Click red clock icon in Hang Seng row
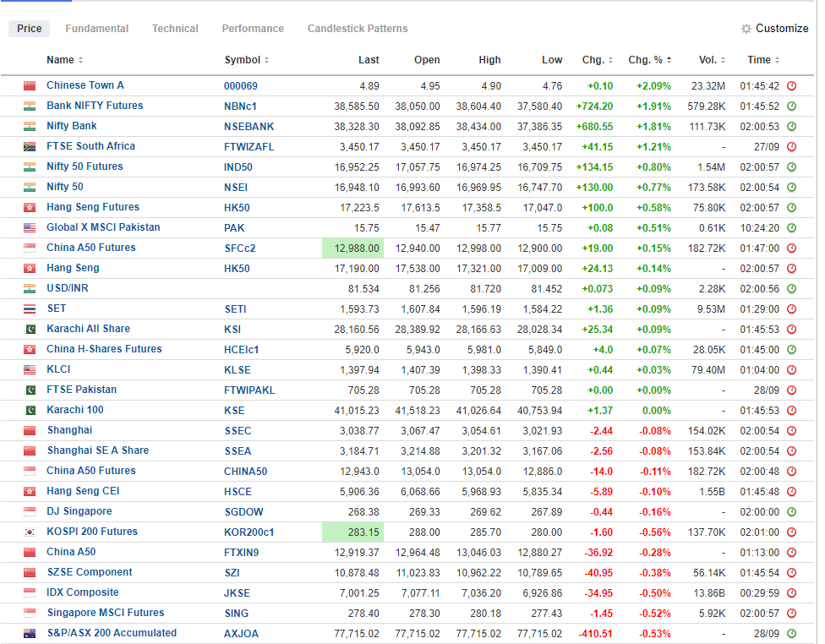 pyautogui.click(x=791, y=269)
